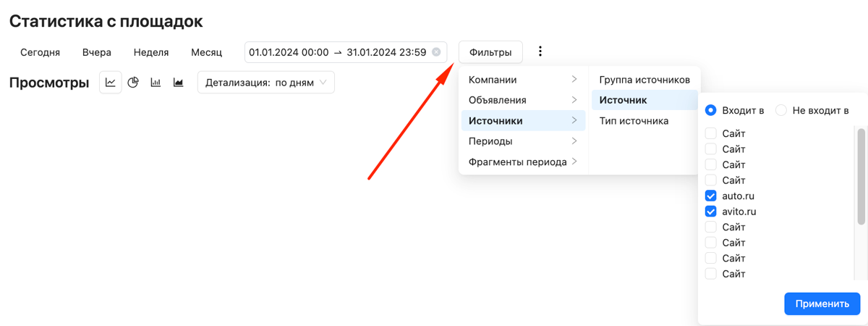The width and height of the screenshot is (868, 326).
Task: Open the three-dot more options menu
Action: coord(540,51)
